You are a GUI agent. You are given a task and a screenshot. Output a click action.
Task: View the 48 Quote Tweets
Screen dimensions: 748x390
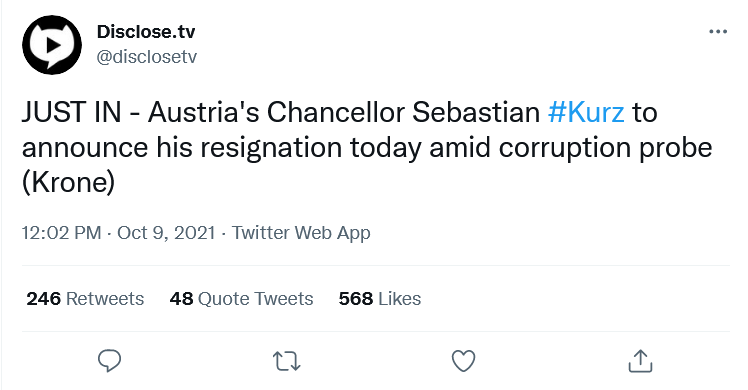241,298
